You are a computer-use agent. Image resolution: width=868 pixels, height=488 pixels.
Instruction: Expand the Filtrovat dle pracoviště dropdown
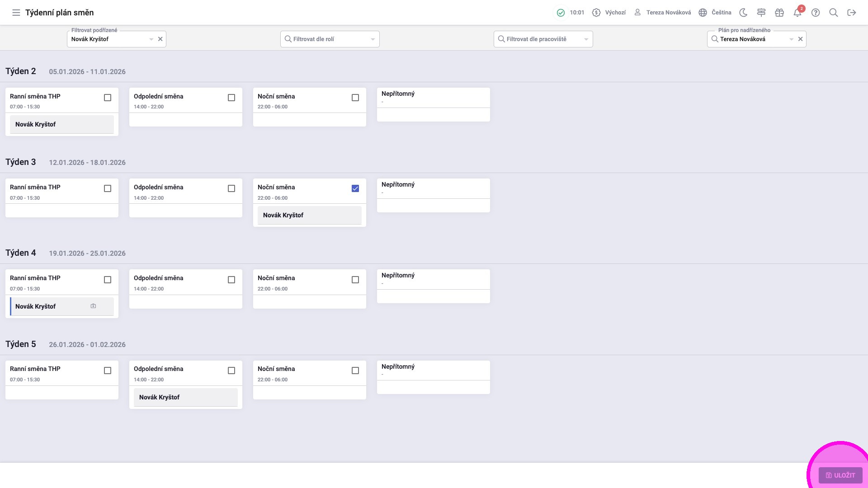(x=586, y=39)
